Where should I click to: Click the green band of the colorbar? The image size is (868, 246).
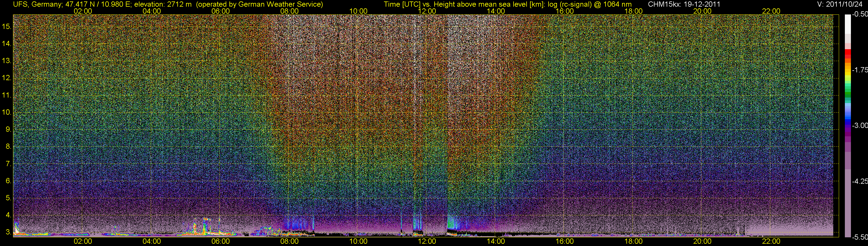(847, 94)
